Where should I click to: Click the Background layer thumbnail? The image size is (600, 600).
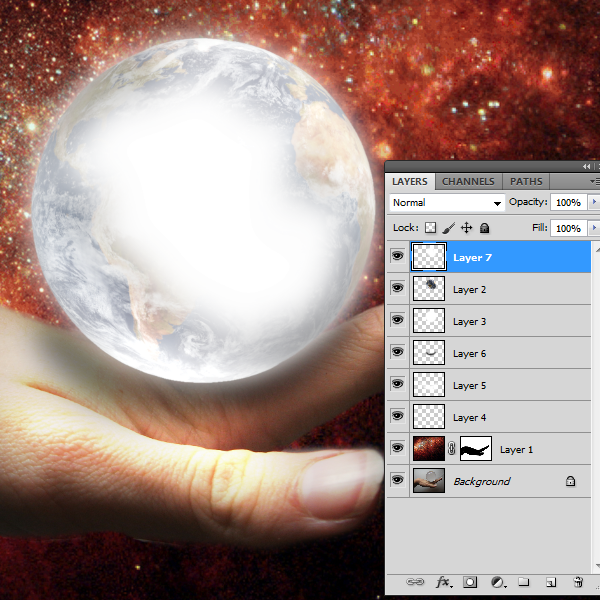pyautogui.click(x=429, y=481)
